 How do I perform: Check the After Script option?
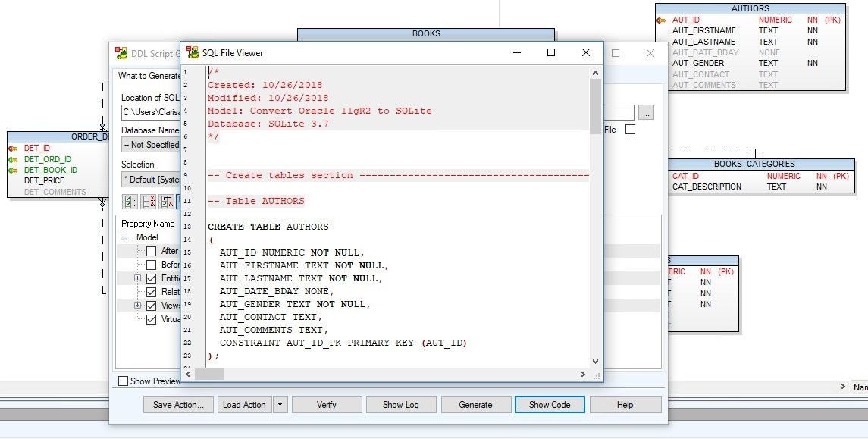pyautogui.click(x=151, y=251)
